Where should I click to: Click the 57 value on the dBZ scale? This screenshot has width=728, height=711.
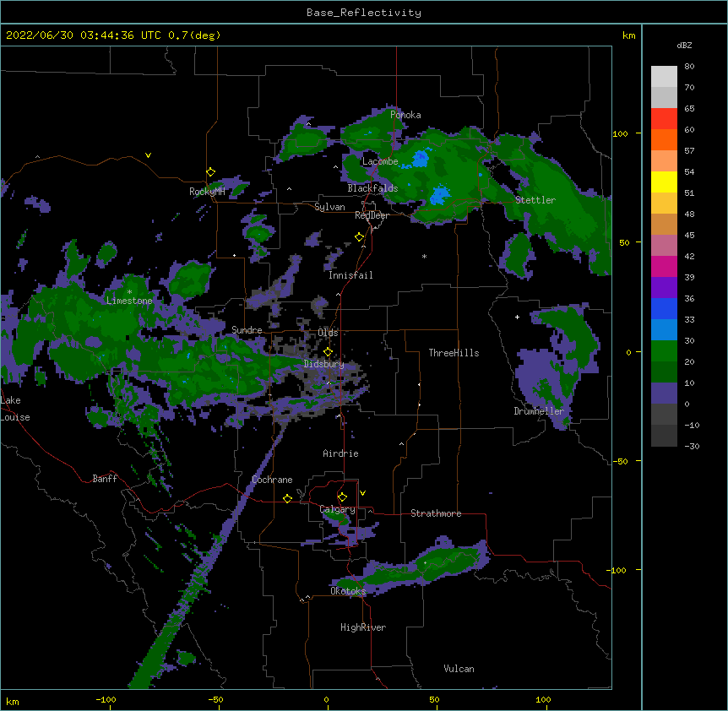pos(689,151)
